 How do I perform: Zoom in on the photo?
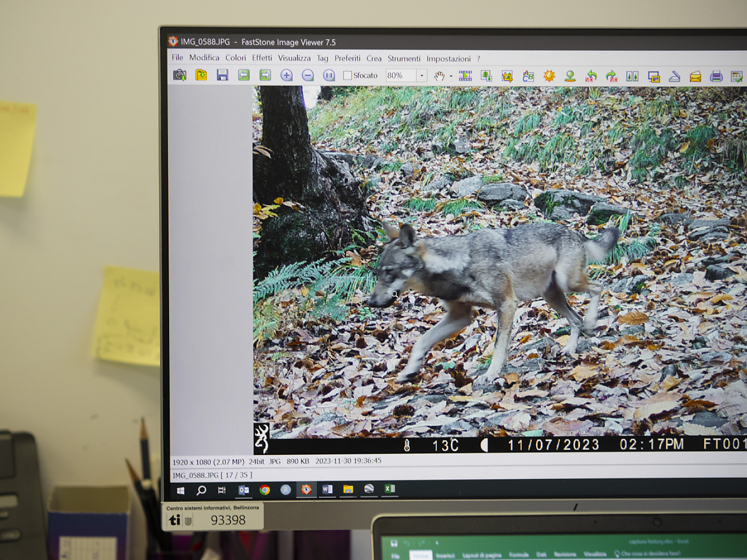[x=286, y=75]
